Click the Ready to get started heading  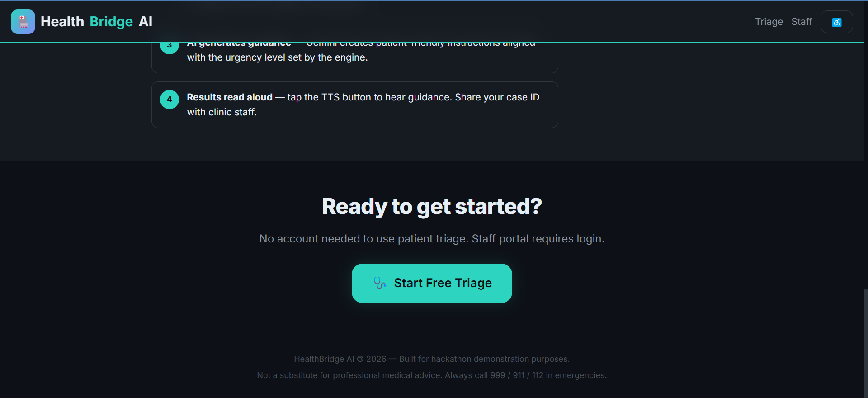click(432, 207)
